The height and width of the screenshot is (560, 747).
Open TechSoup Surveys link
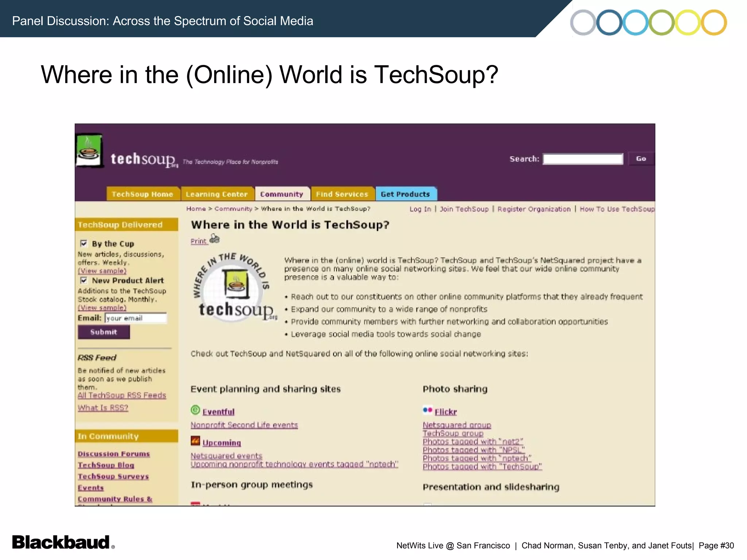tap(113, 477)
